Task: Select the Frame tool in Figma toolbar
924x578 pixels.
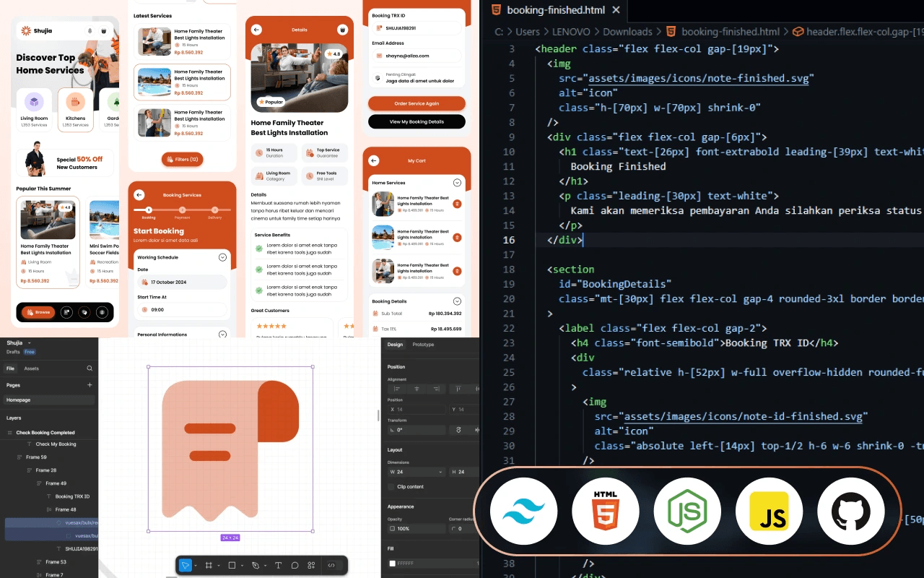Action: click(209, 565)
